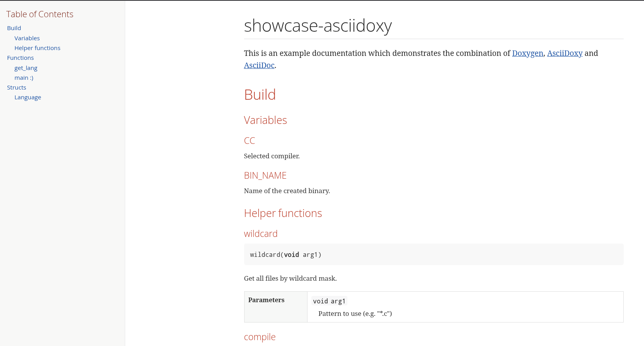644x346 pixels.
Task: Open the Doxygen link in the intro
Action: [x=527, y=54]
